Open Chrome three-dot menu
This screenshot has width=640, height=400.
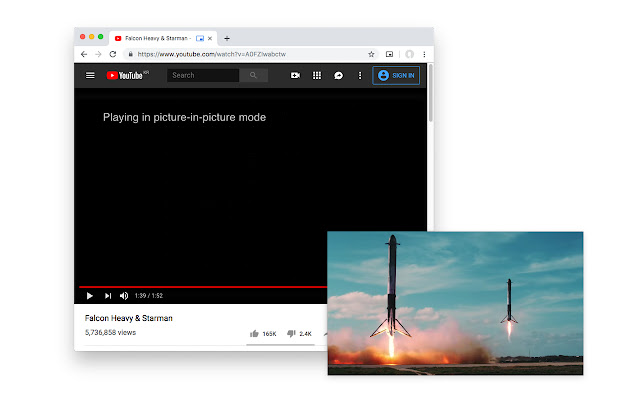[x=424, y=54]
